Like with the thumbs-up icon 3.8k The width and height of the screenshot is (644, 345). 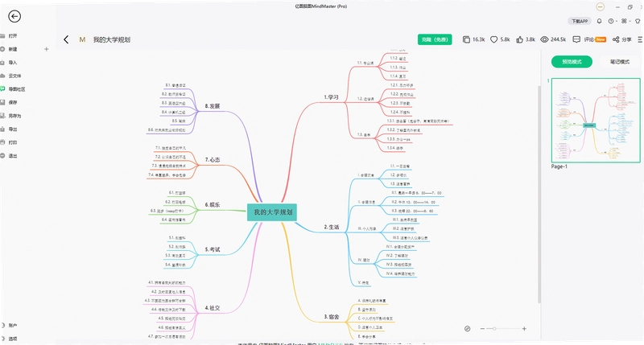519,39
